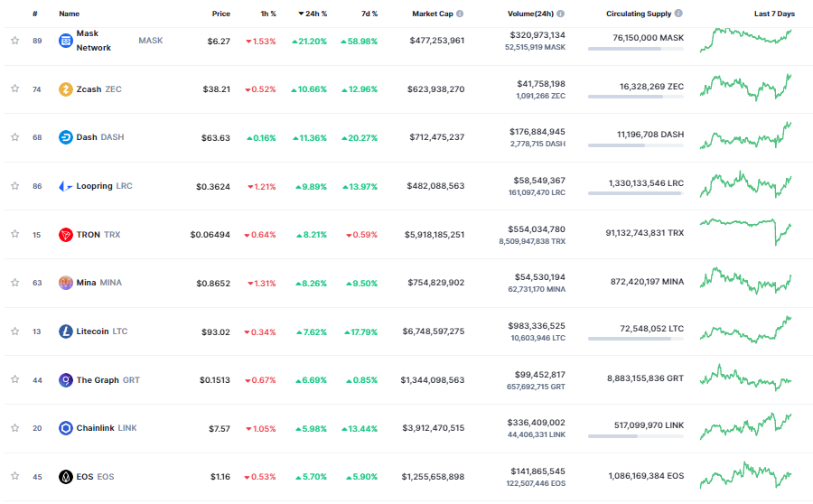Open the Mask Network coin logo
813x504 pixels.
[66, 41]
